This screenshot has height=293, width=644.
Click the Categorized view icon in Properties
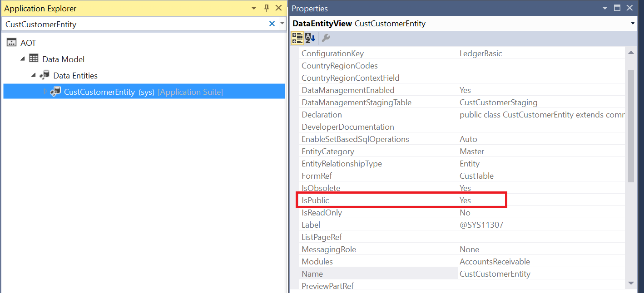297,38
